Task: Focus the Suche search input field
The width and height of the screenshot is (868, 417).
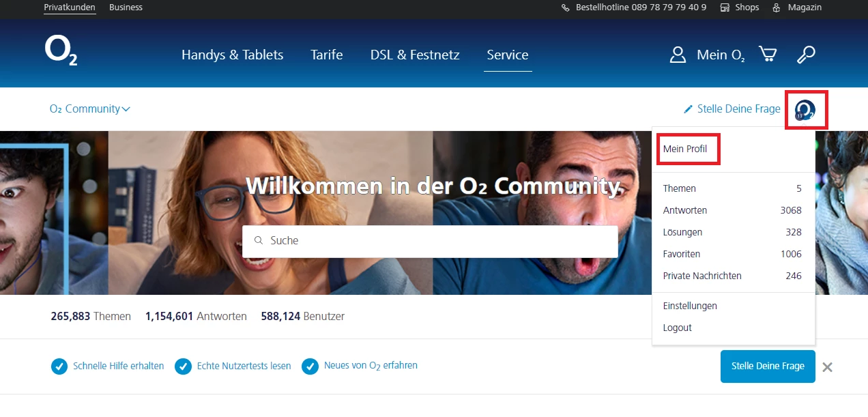Action: 430,242
